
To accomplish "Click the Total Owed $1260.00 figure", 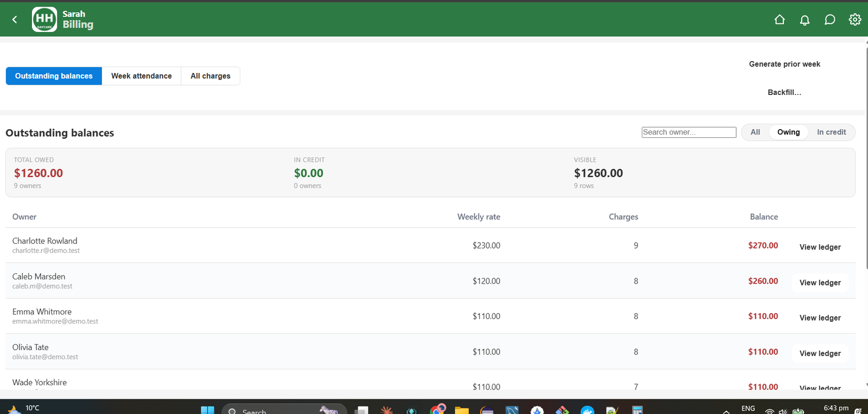I will pyautogui.click(x=39, y=173).
